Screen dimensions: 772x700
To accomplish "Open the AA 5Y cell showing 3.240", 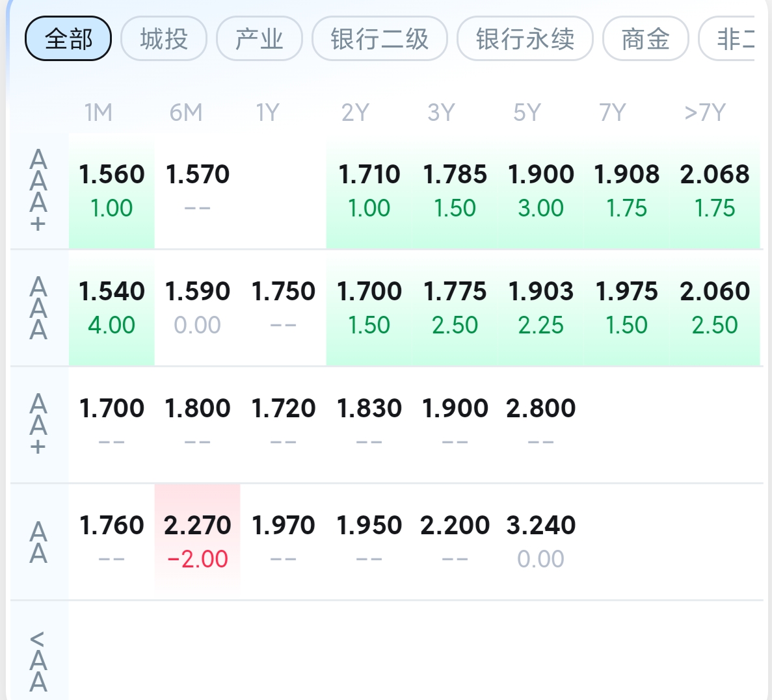I will pyautogui.click(x=540, y=542).
